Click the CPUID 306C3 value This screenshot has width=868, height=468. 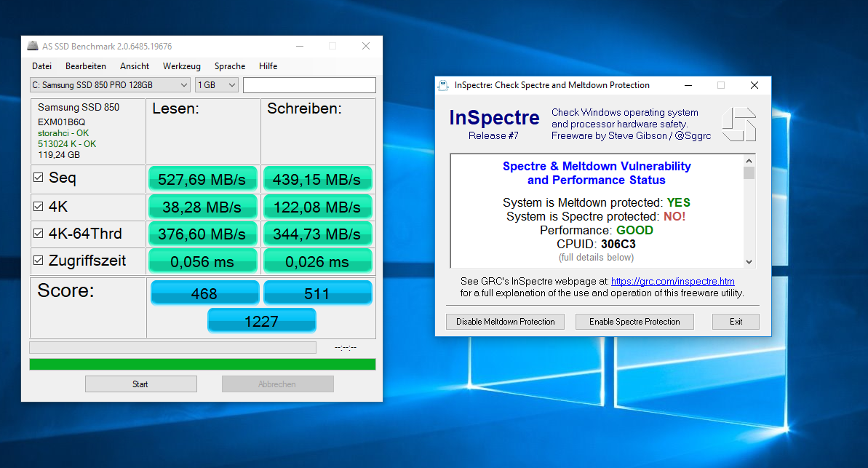(618, 245)
